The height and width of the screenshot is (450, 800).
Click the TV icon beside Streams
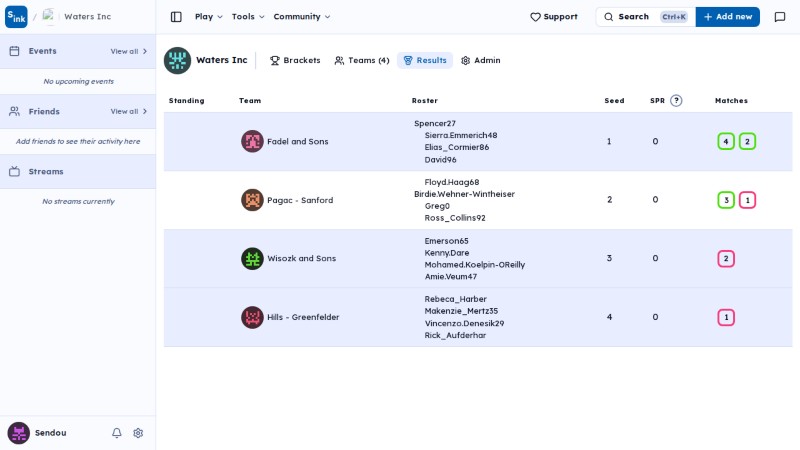click(x=14, y=171)
